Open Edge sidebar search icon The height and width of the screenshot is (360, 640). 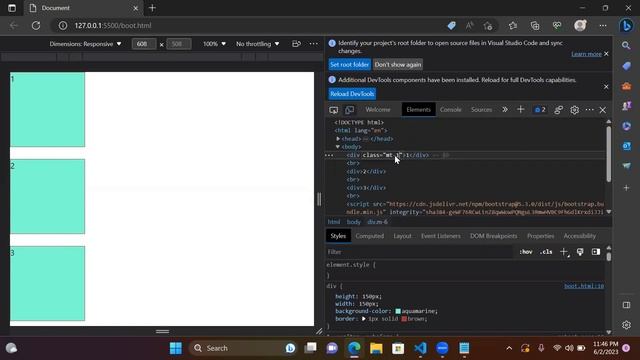click(626, 46)
